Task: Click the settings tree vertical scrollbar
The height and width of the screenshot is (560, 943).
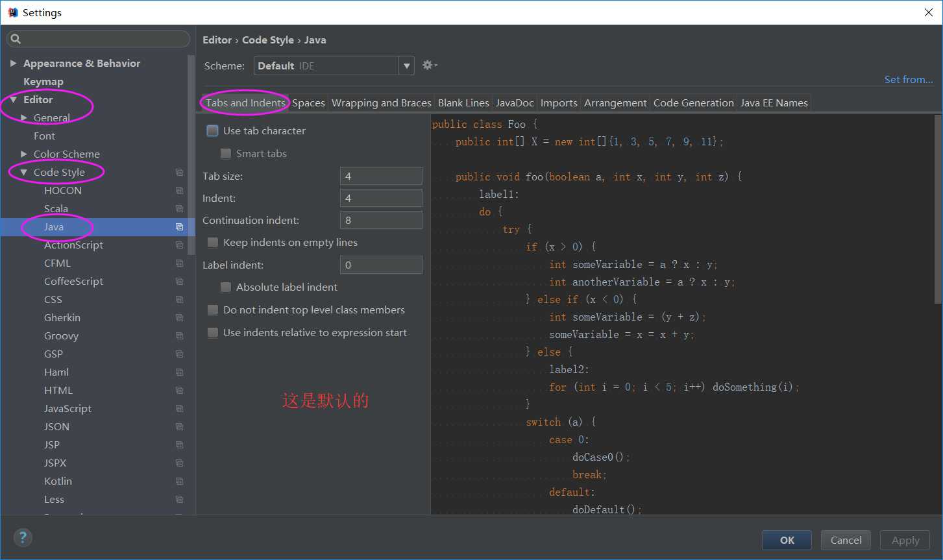Action: (x=191, y=154)
